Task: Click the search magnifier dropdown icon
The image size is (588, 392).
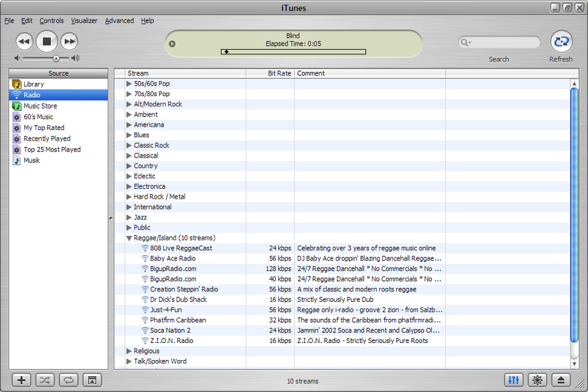Action: (466, 42)
